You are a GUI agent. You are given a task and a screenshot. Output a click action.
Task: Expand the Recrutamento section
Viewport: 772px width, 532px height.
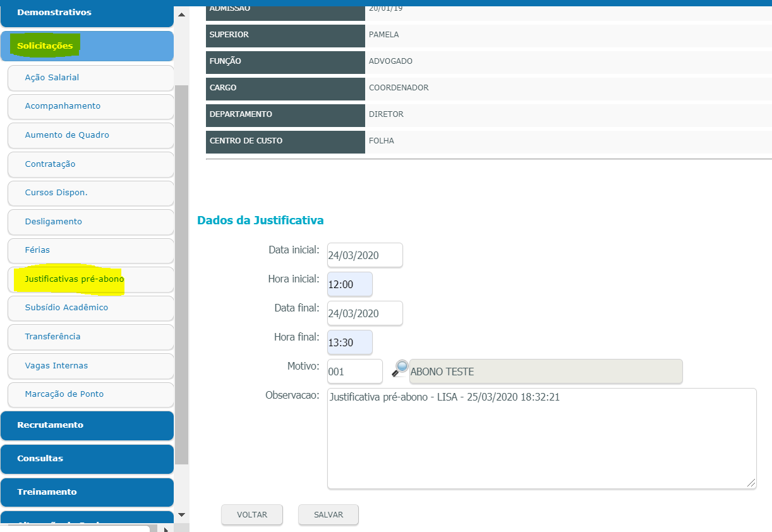click(87, 425)
